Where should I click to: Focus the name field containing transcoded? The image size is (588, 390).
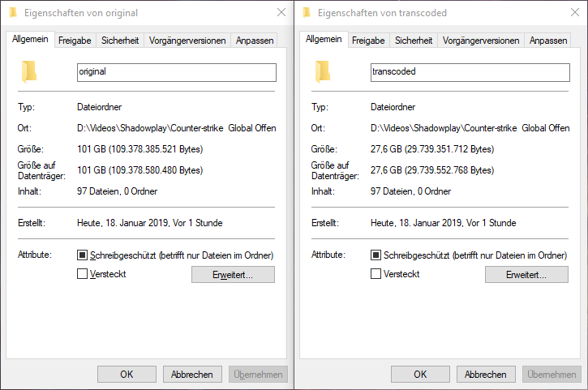470,72
